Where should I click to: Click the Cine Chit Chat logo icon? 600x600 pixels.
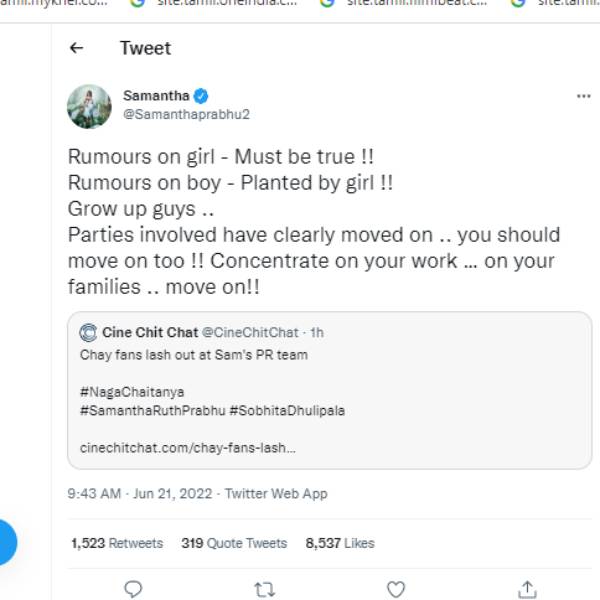[x=88, y=332]
